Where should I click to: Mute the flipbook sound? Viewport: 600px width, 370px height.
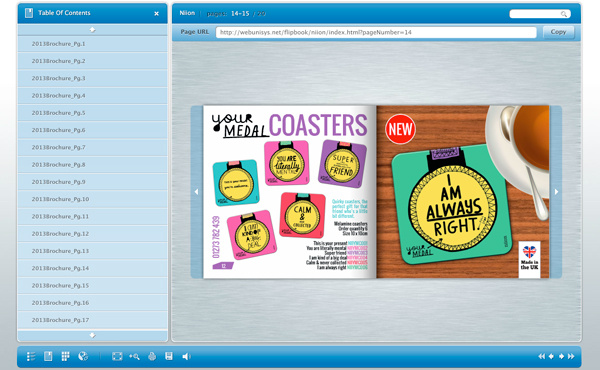pyautogui.click(x=186, y=357)
